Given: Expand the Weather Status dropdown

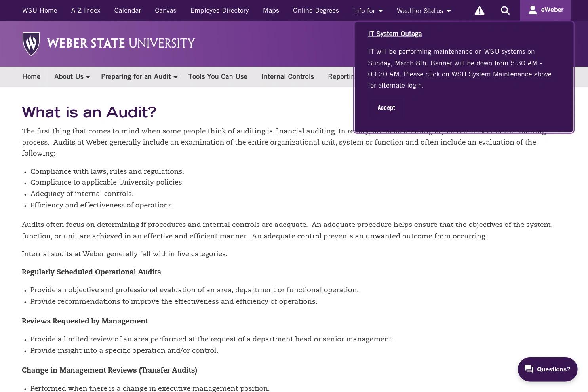Looking at the screenshot, I should (x=424, y=11).
